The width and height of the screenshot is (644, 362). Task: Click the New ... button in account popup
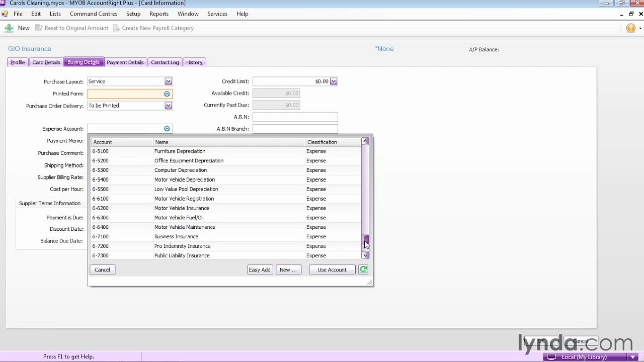point(288,270)
